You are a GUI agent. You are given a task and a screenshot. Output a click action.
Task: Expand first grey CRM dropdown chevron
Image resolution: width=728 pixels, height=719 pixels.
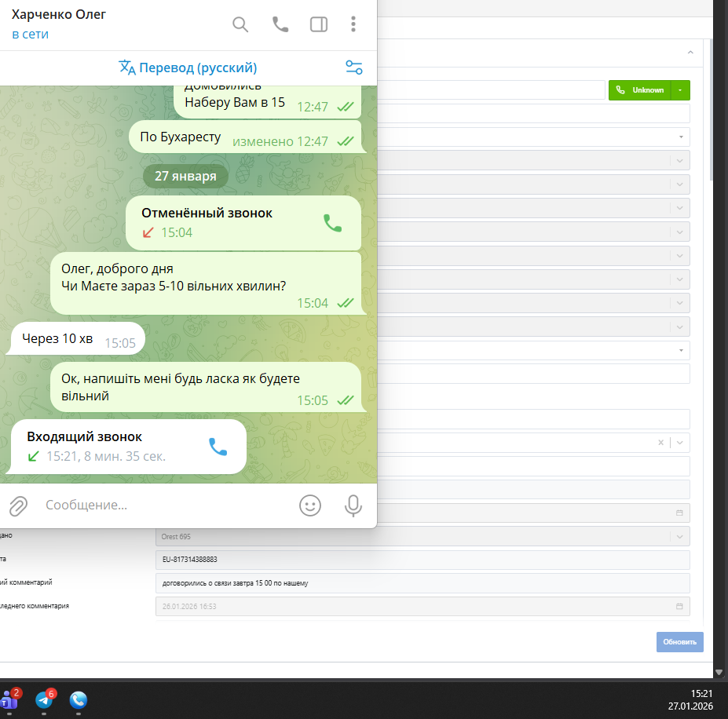coord(680,161)
